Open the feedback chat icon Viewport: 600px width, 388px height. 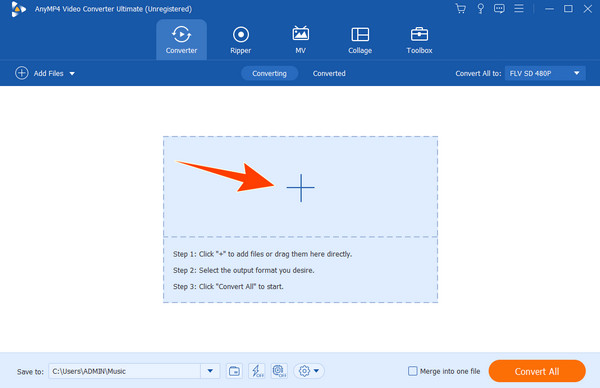point(499,8)
